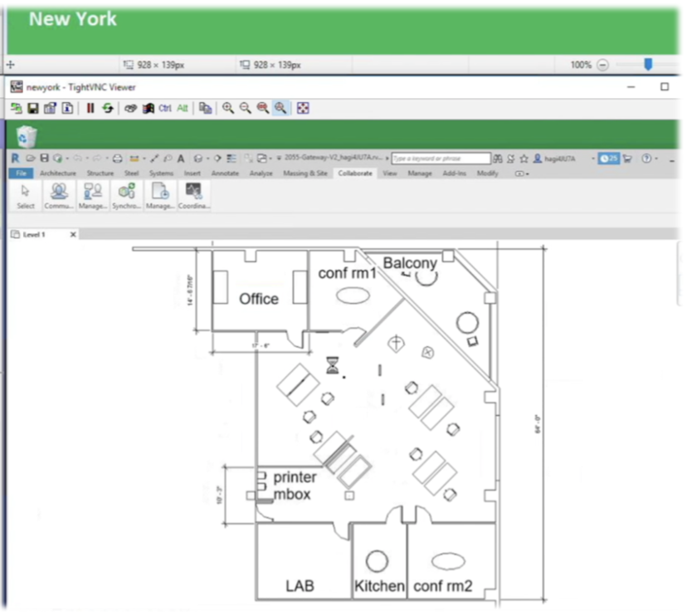The height and width of the screenshot is (616, 687).
Task: Click Switch Windows icon in Revit toolbar
Action: point(262,159)
